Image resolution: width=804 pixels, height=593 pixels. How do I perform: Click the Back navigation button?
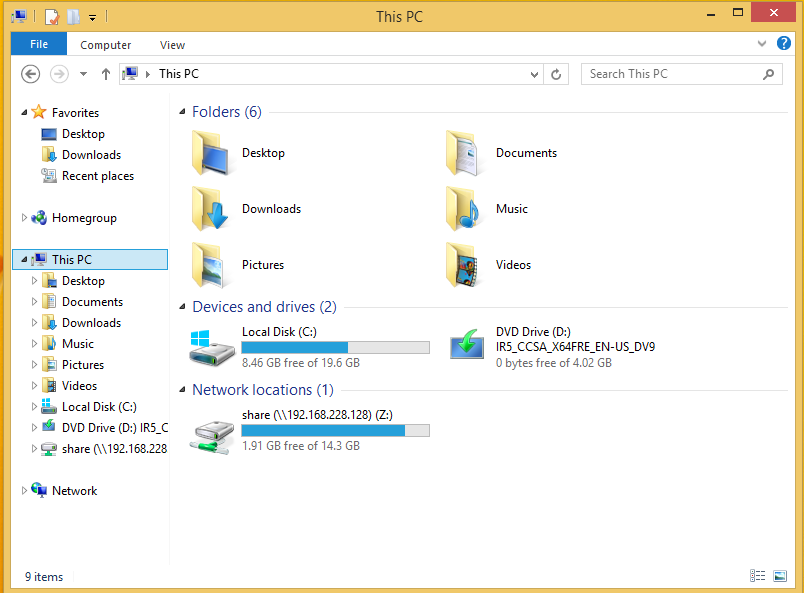(x=30, y=73)
